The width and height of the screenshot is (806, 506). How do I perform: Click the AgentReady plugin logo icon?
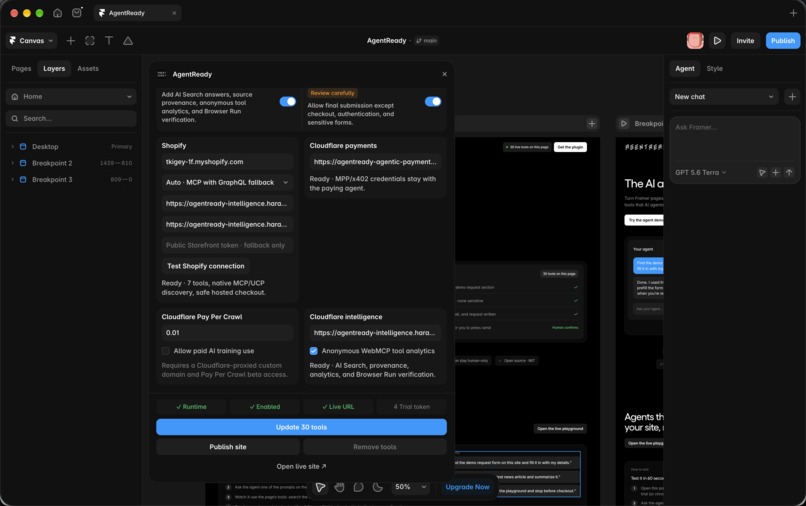pyautogui.click(x=162, y=74)
